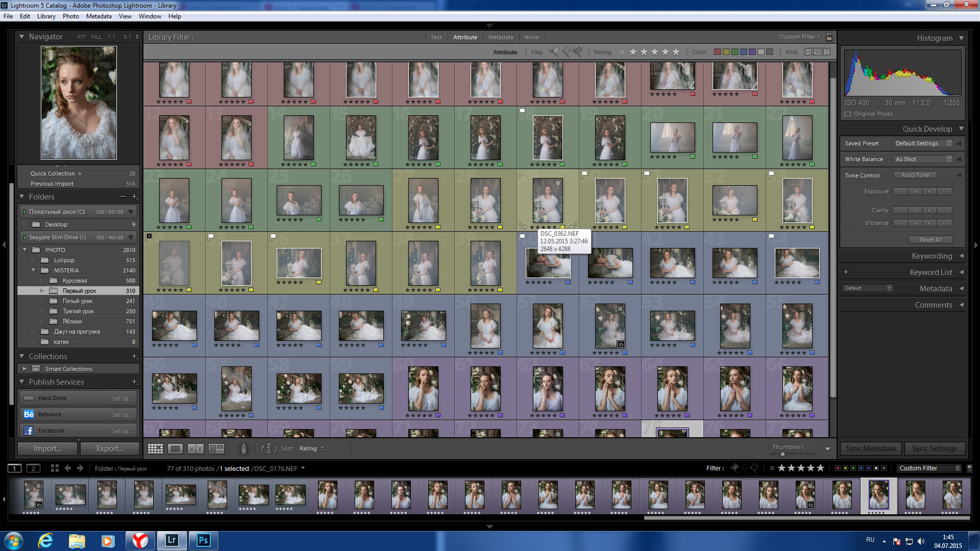Open the Metadata menu
980x551 pixels.
tap(99, 16)
